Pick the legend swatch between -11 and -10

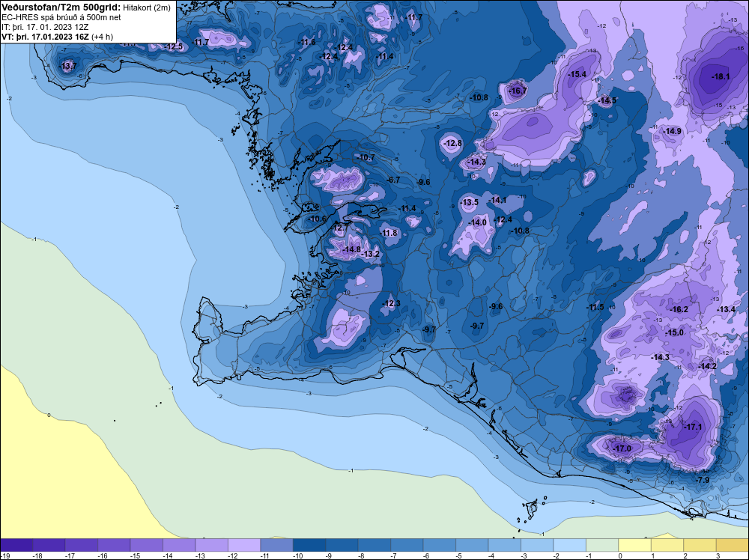point(276,545)
